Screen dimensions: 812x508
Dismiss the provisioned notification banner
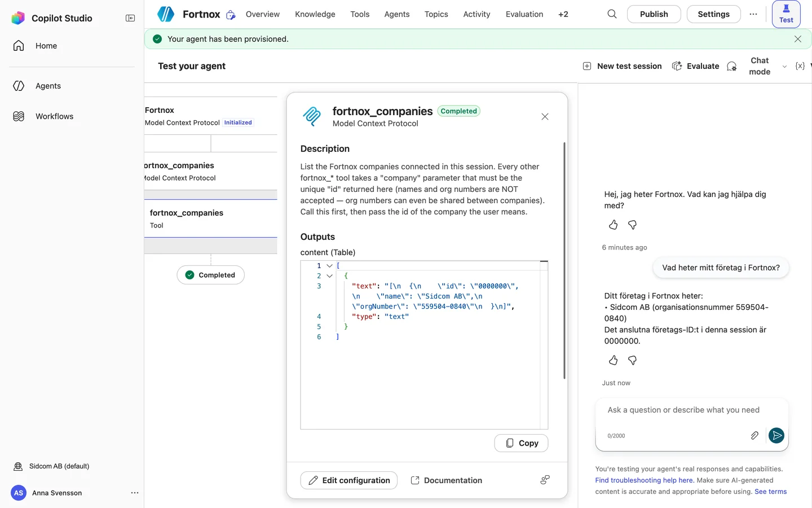click(x=798, y=39)
